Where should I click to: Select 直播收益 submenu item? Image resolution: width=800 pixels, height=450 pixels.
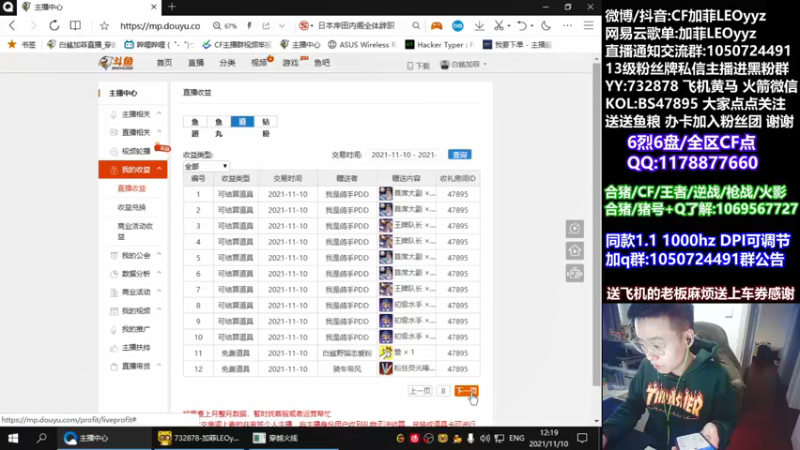[132, 188]
